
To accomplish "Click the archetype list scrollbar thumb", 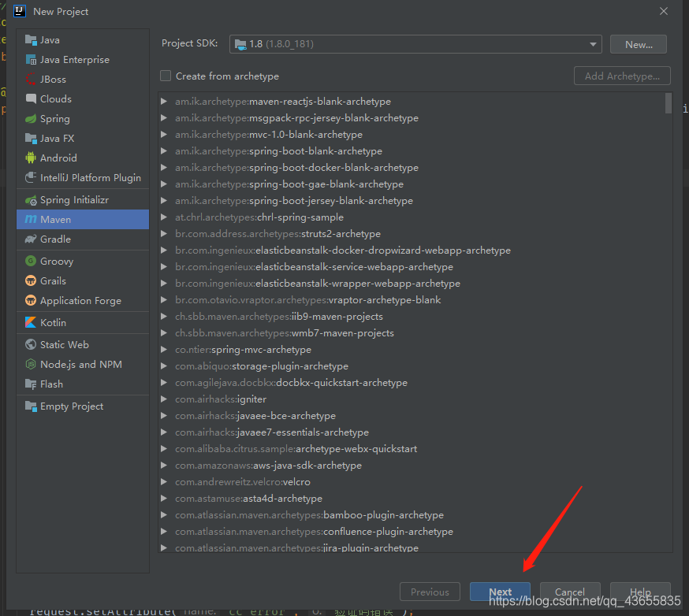I will click(669, 103).
